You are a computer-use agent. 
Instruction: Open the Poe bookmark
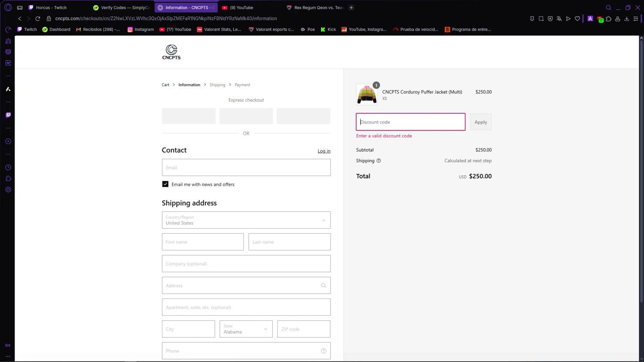(307, 30)
